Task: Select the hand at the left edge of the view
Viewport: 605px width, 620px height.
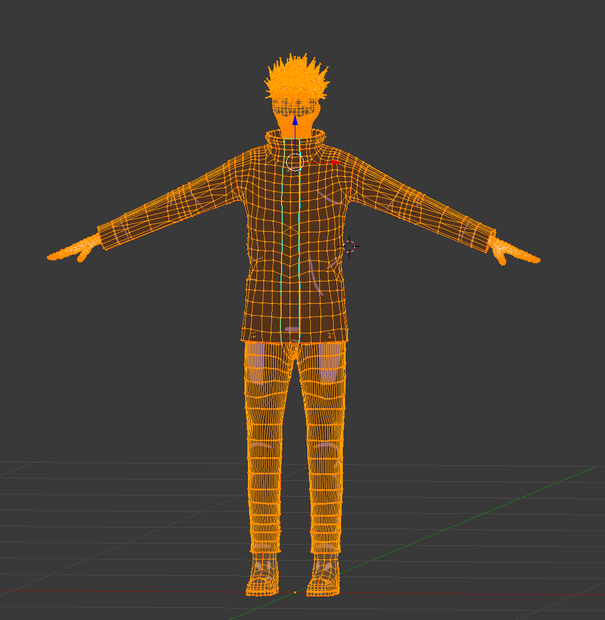Action: point(75,250)
